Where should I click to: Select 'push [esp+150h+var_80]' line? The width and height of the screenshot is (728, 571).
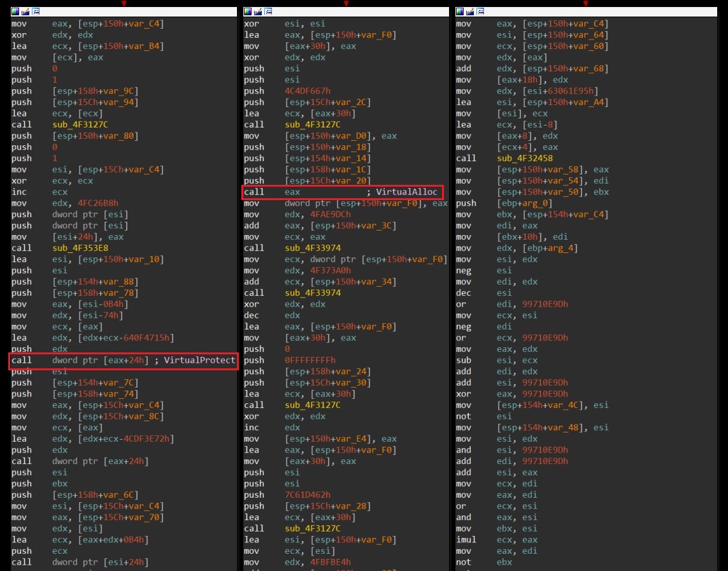[75, 136]
